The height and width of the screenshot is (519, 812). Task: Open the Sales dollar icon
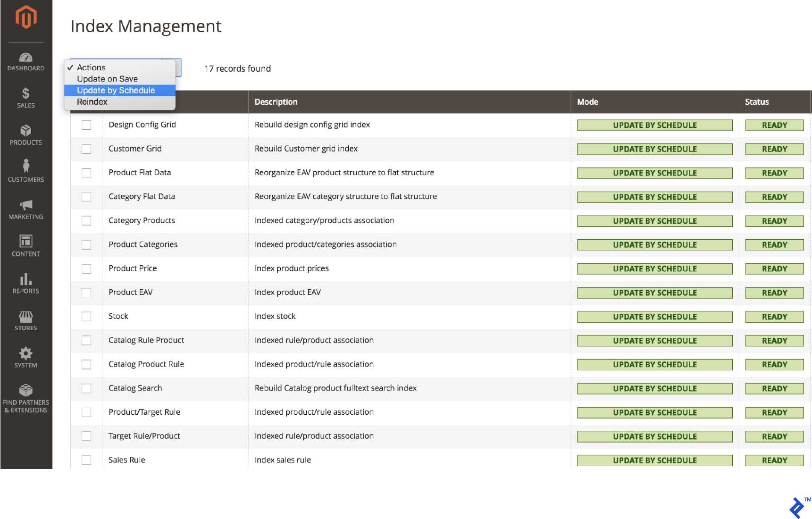[26, 93]
